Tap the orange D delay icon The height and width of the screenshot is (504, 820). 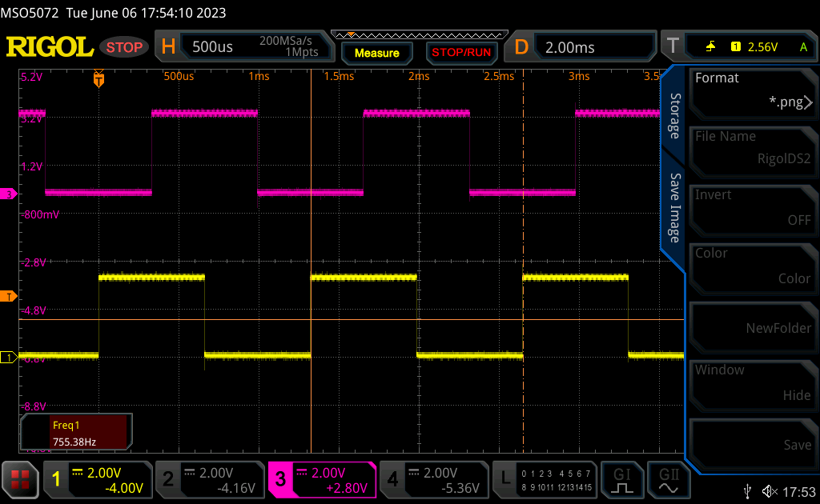(521, 47)
